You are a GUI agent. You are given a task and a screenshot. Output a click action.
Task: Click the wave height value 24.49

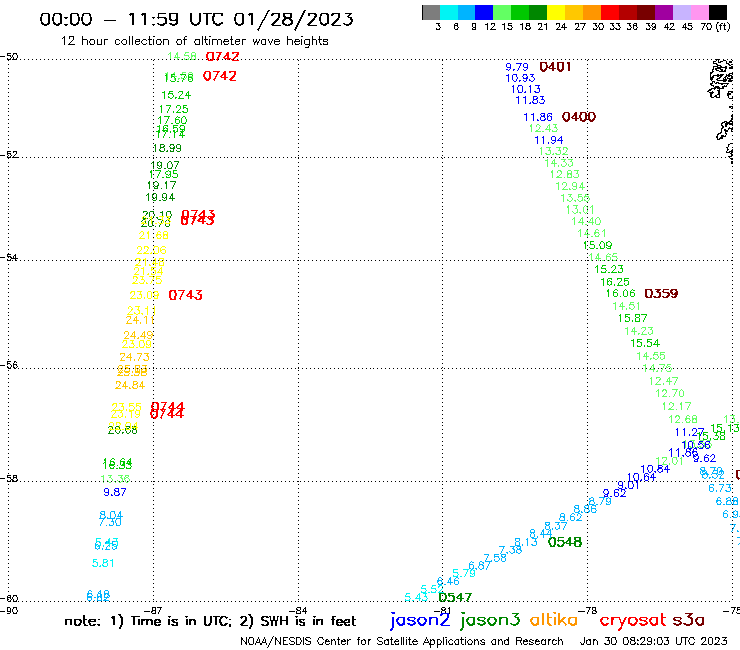[138, 335]
